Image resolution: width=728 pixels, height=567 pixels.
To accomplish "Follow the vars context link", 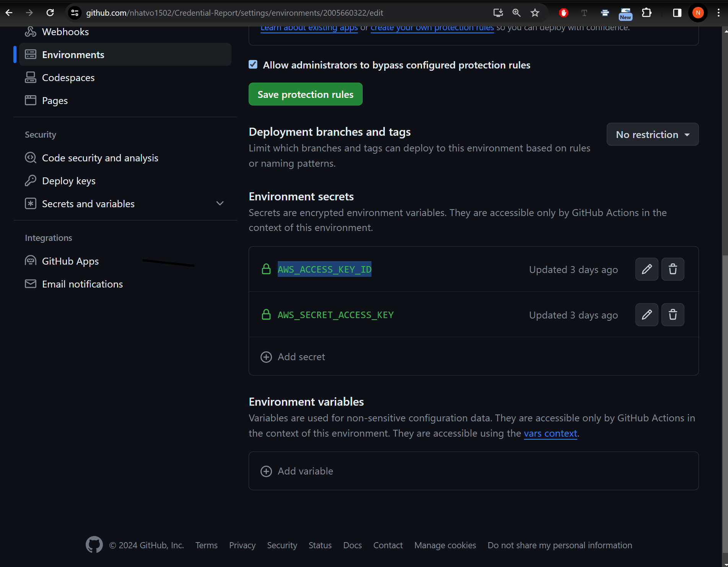I will [550, 433].
